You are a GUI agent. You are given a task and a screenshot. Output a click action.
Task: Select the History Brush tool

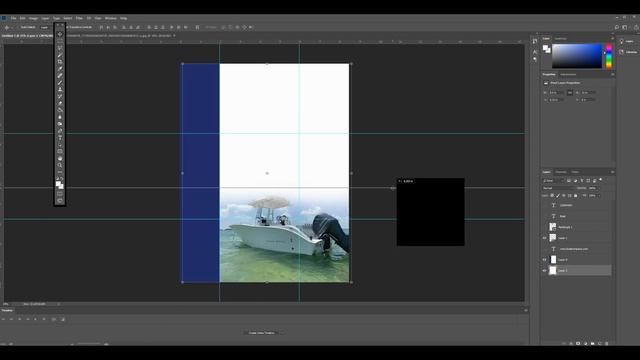point(60,96)
